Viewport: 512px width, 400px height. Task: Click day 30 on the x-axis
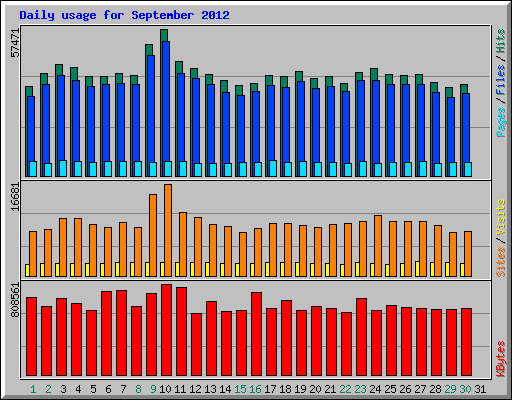pyautogui.click(x=465, y=389)
